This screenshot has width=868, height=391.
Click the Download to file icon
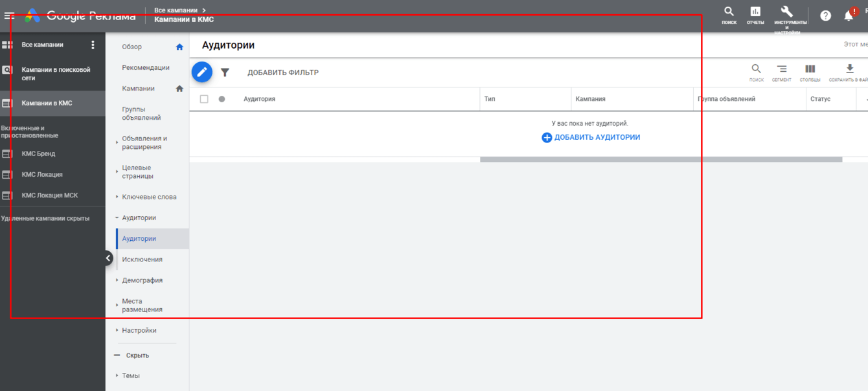850,69
